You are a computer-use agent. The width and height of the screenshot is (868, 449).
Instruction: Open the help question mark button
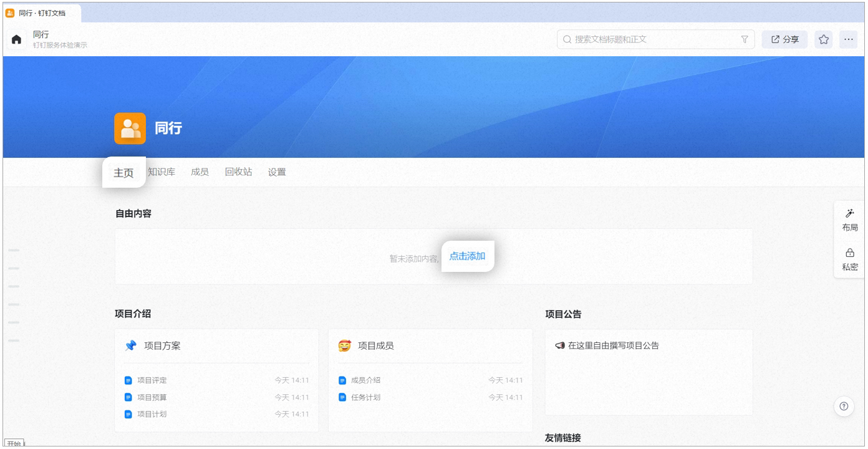tap(844, 406)
